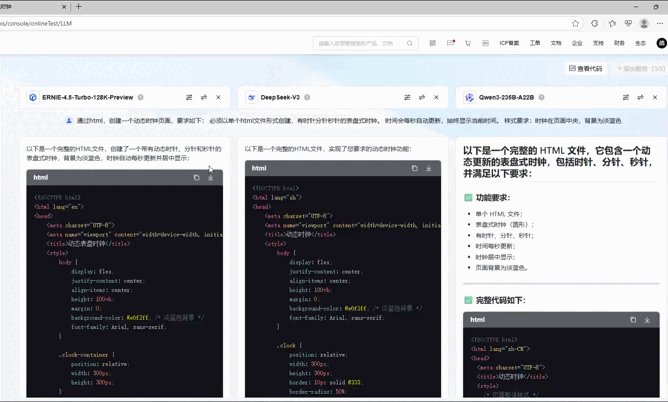Switch model for Qwen3-235B-A22B panel

tap(640, 98)
